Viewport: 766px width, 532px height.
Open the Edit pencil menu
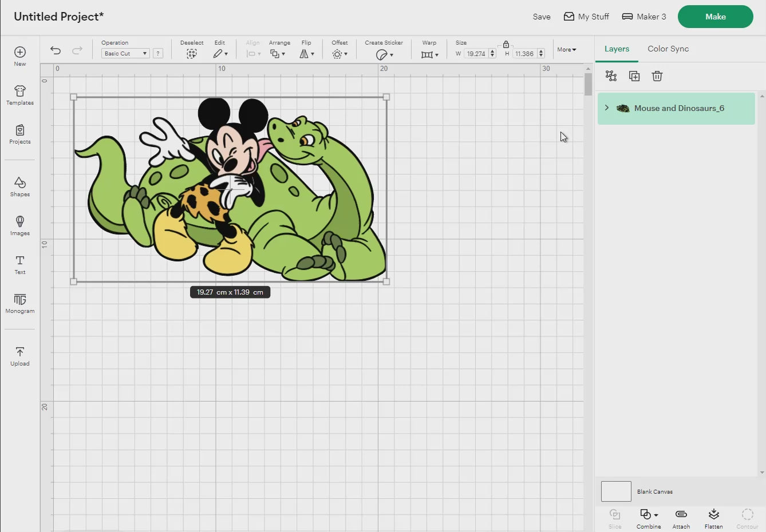[220, 54]
